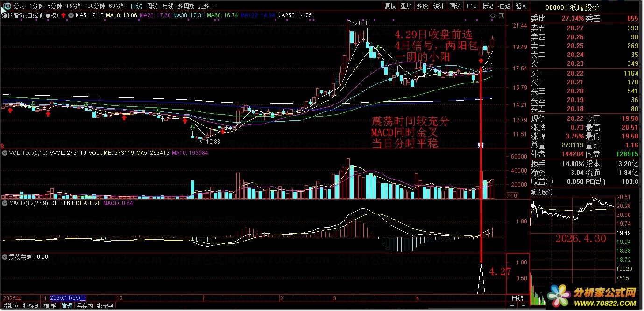This screenshot has height=311, width=644.
Task: Click the red signal arrow under the 4.29 candle
Action: tap(481, 61)
